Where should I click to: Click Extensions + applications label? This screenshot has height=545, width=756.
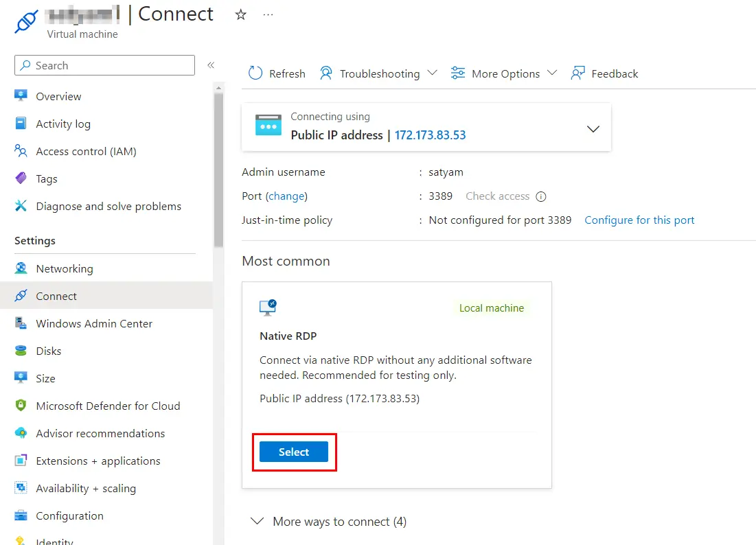pos(98,461)
